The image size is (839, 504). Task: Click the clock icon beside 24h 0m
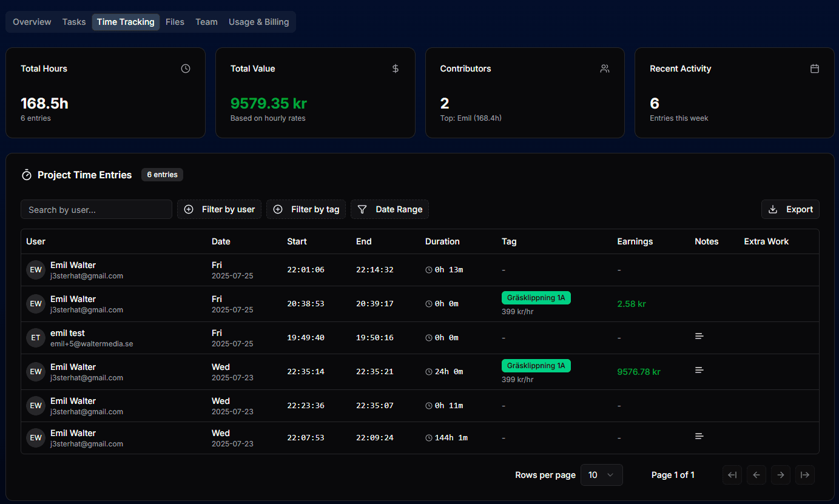click(x=429, y=372)
